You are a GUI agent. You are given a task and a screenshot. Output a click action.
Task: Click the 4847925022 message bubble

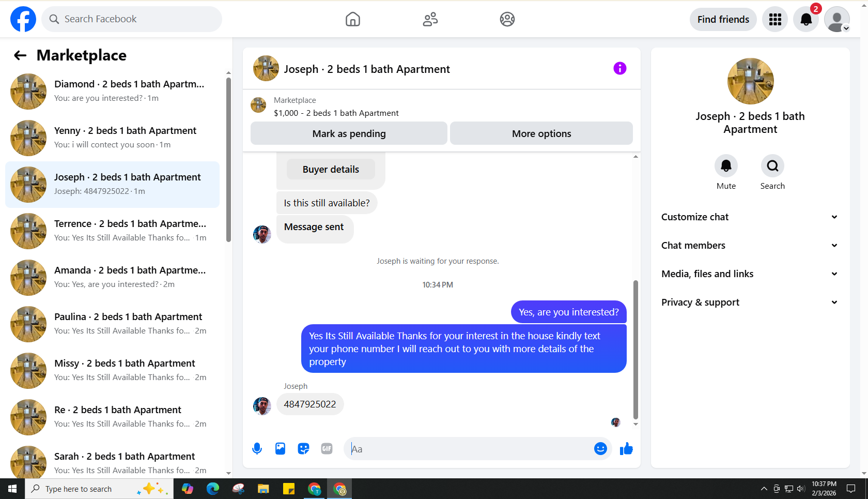[x=310, y=404]
